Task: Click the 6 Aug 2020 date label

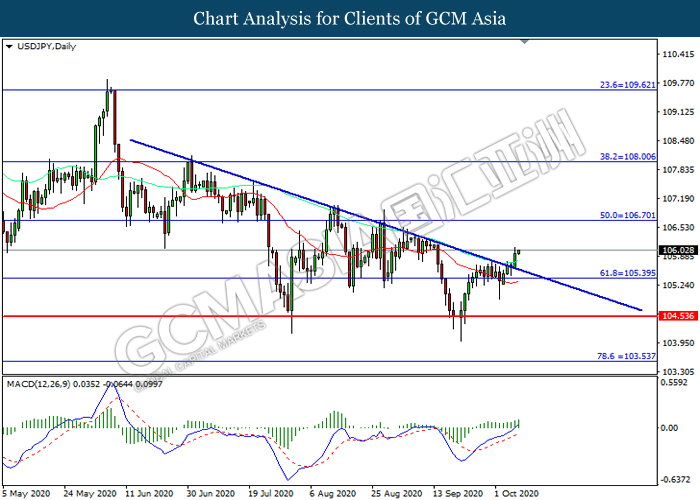Action: coord(333,493)
